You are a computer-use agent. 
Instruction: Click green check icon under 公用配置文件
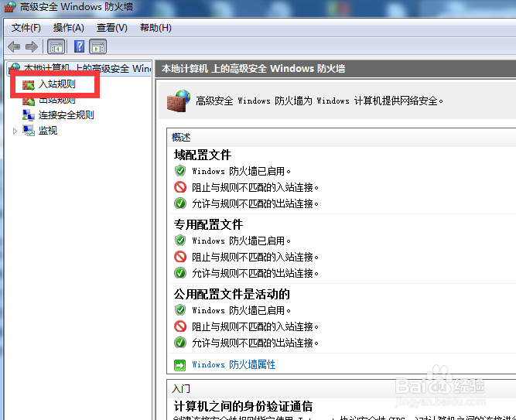click(180, 343)
